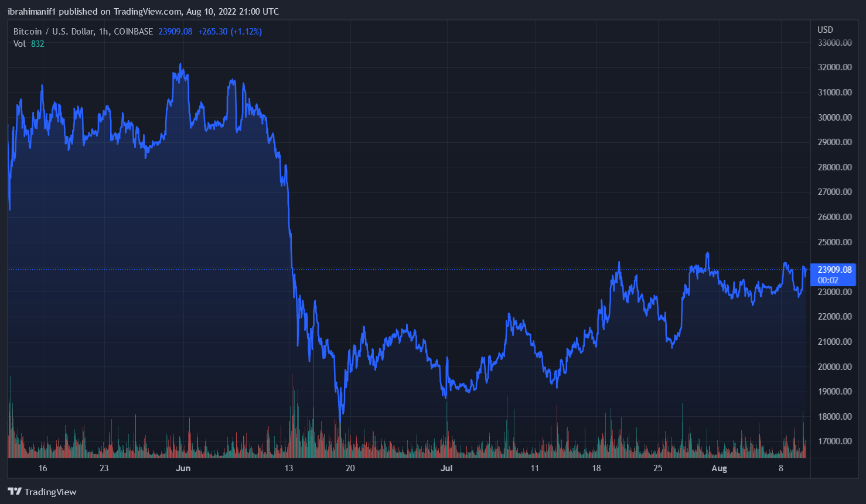Click the Bitcoin / U.S. Dollar symbol title
This screenshot has height=504, width=866.
point(83,32)
